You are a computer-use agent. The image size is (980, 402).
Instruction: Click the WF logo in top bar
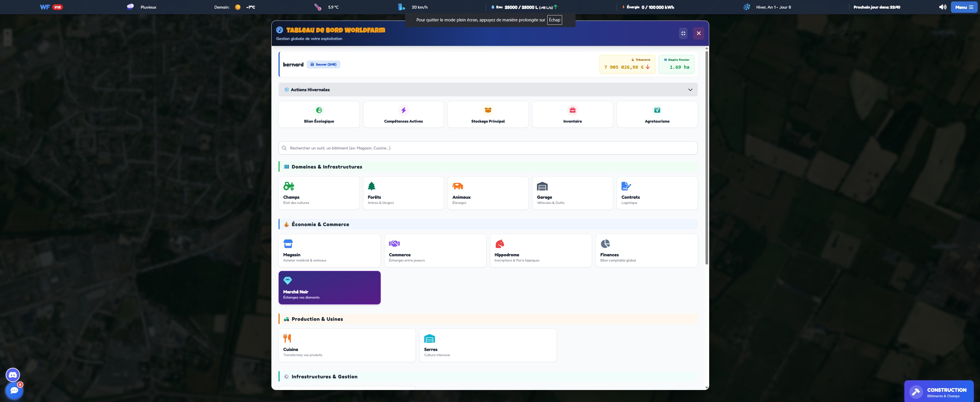click(x=45, y=7)
